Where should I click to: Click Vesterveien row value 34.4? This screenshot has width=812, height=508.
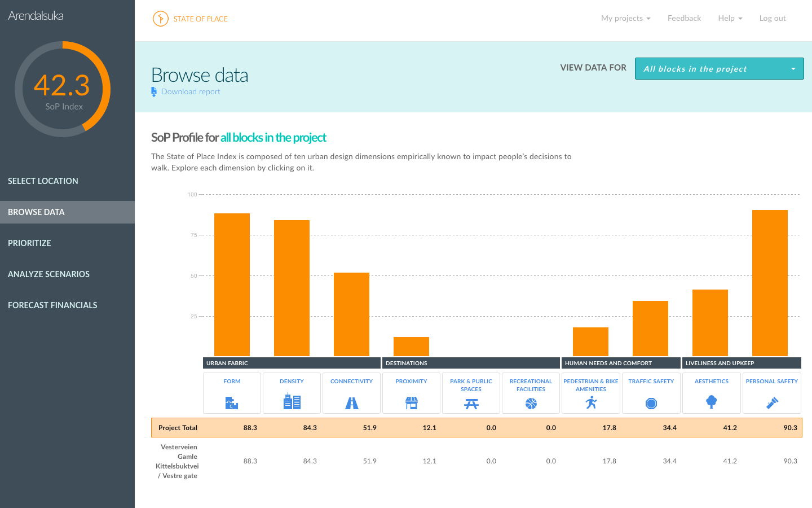(x=669, y=461)
